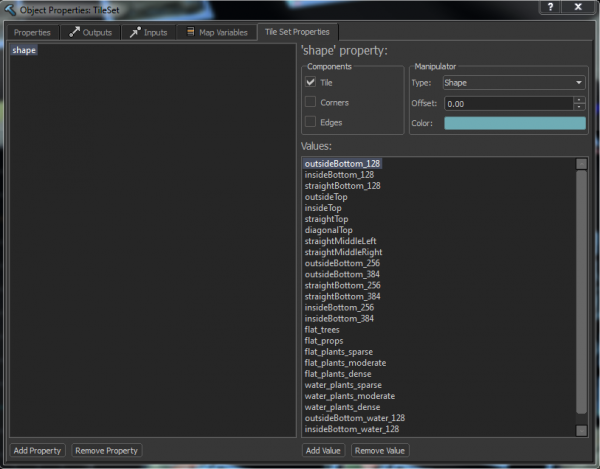Select the water_plants_sparse value
This screenshot has height=469, width=600.
pyautogui.click(x=343, y=385)
